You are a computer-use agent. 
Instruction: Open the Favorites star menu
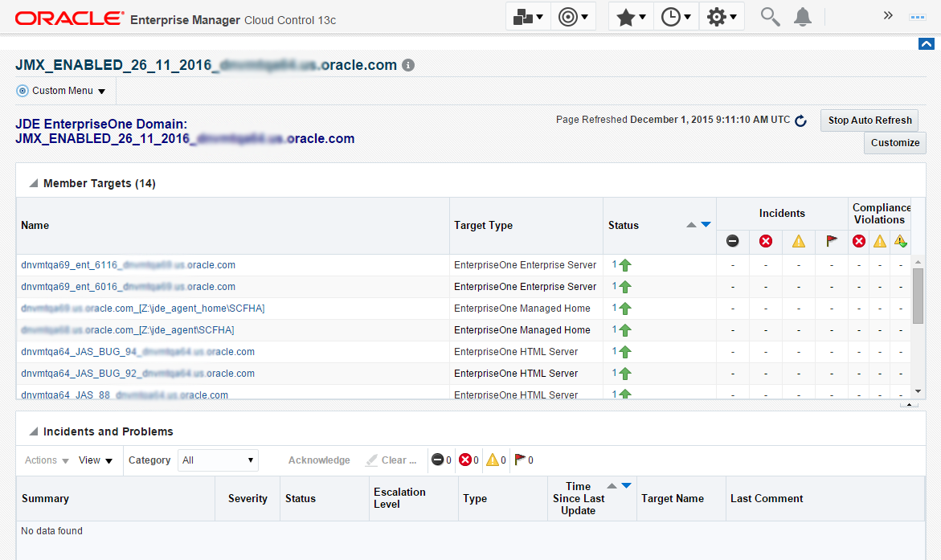click(x=631, y=17)
